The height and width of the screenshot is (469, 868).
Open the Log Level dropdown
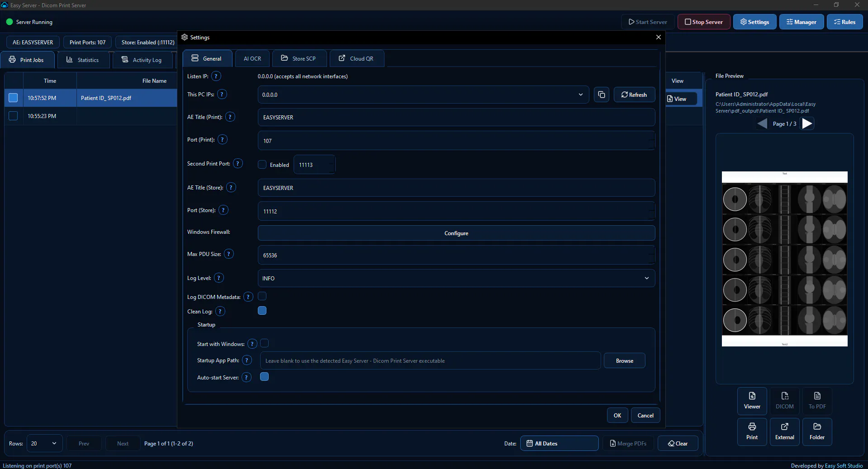point(456,278)
